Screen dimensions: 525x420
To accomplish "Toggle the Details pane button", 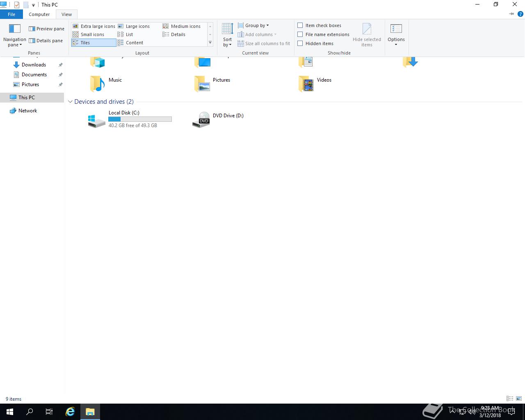I will [x=46, y=41].
